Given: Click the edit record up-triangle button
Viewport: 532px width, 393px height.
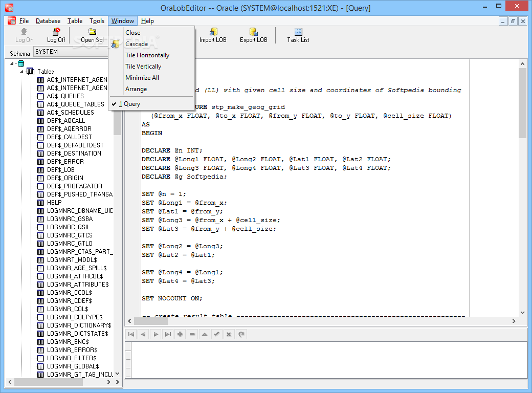Looking at the screenshot, I should tap(205, 334).
